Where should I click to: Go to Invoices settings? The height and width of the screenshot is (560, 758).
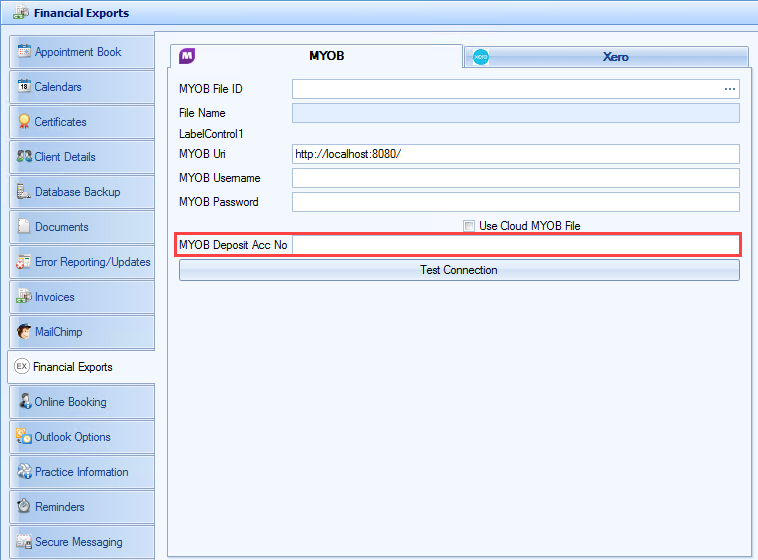point(82,296)
